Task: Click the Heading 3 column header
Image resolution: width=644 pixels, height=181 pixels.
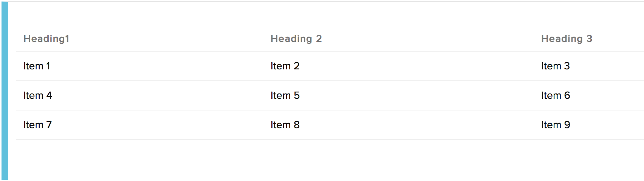Action: (x=567, y=39)
